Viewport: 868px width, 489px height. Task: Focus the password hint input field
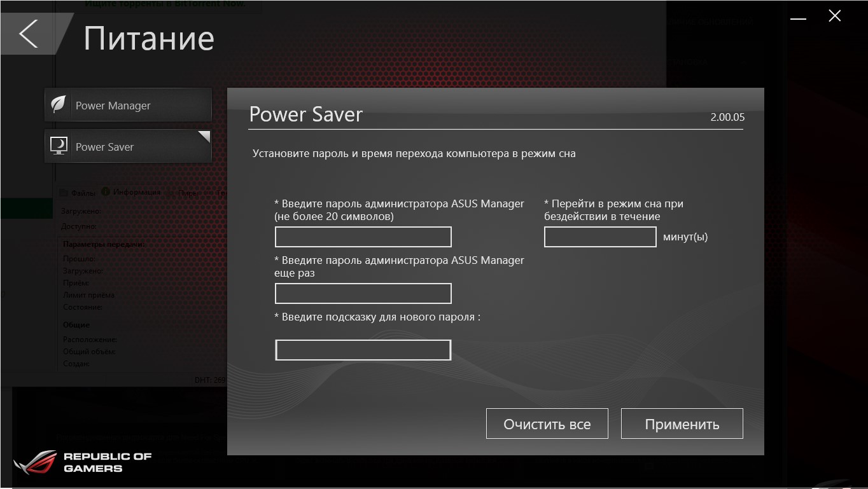pos(363,350)
